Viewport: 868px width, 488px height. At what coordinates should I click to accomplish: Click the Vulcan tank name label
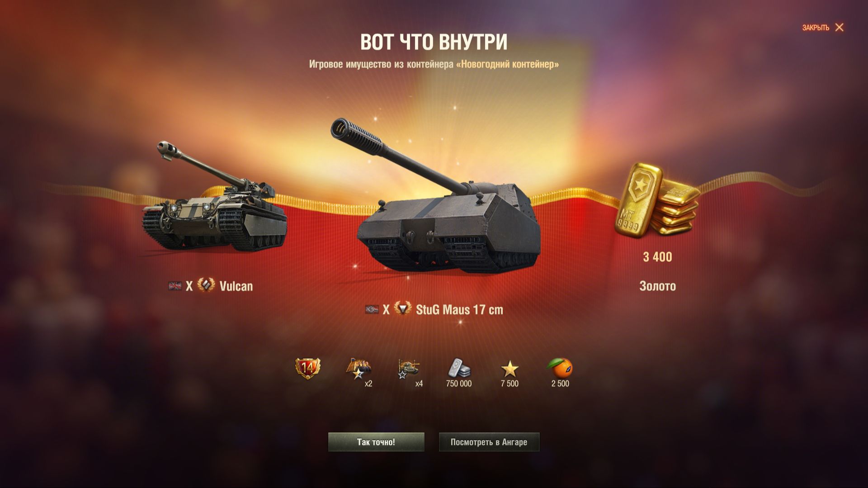[x=236, y=286]
